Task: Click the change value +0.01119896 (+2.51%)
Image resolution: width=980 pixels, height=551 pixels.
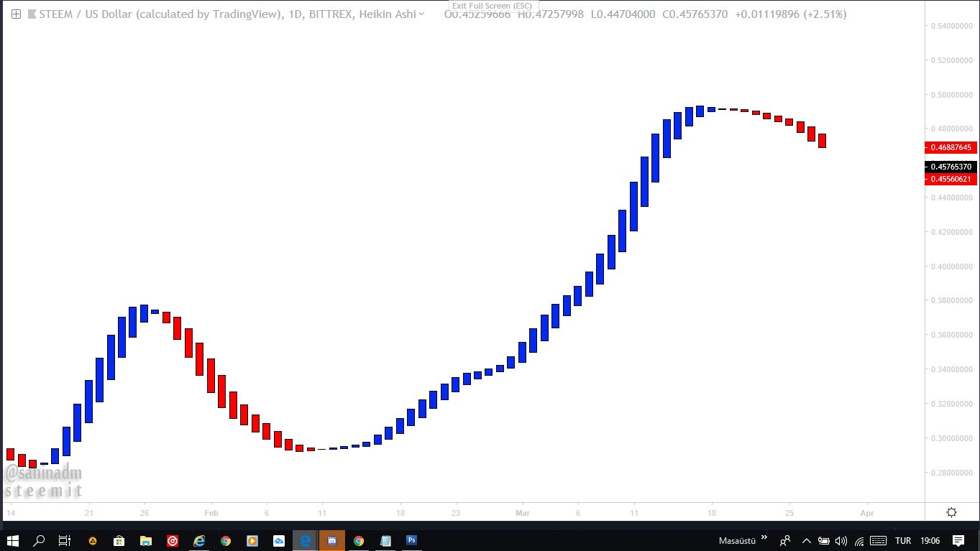Action: [x=790, y=14]
